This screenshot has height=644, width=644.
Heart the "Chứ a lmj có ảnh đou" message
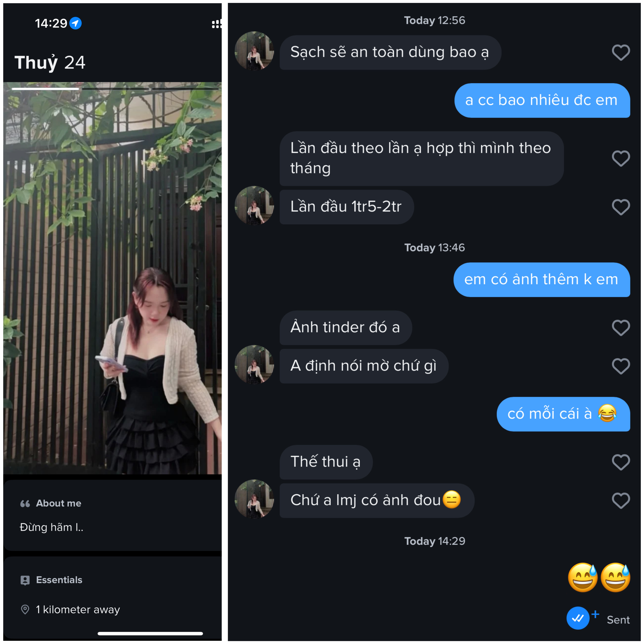coord(621,500)
